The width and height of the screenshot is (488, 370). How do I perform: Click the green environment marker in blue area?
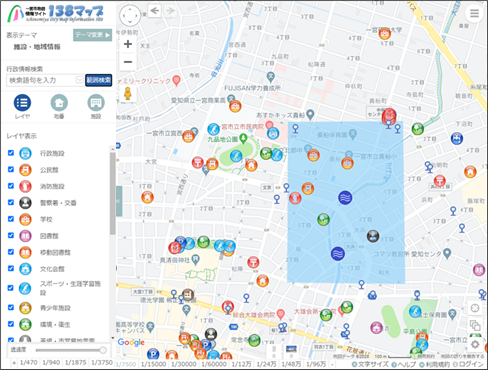click(x=323, y=219)
